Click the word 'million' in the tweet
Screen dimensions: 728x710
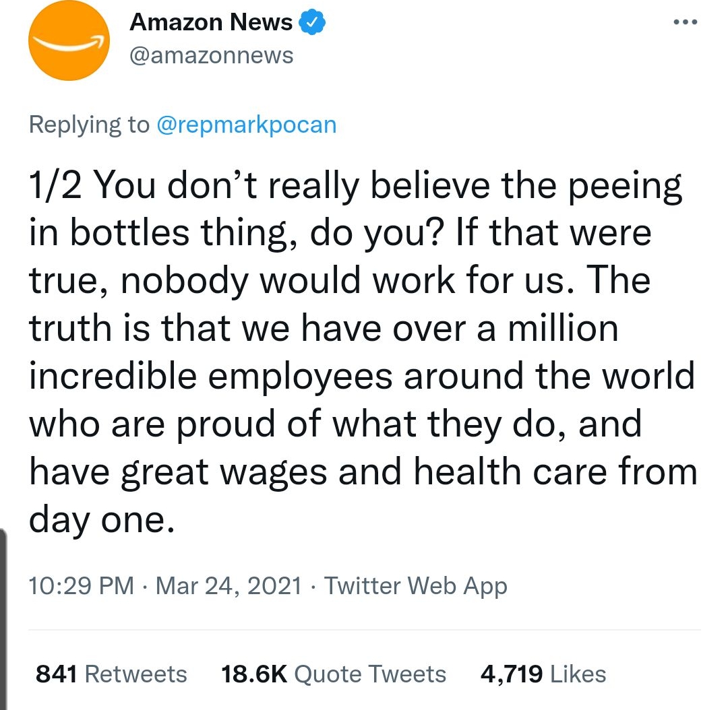coord(563,327)
